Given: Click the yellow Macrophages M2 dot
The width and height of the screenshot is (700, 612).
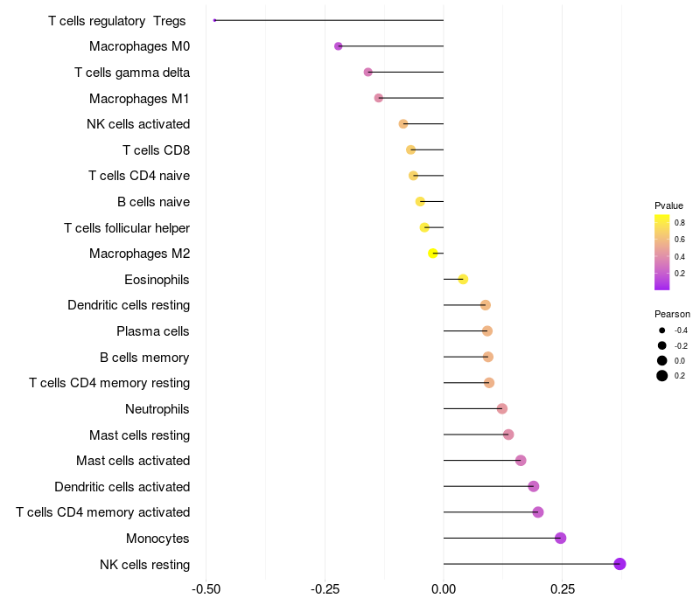Looking at the screenshot, I should click(432, 254).
